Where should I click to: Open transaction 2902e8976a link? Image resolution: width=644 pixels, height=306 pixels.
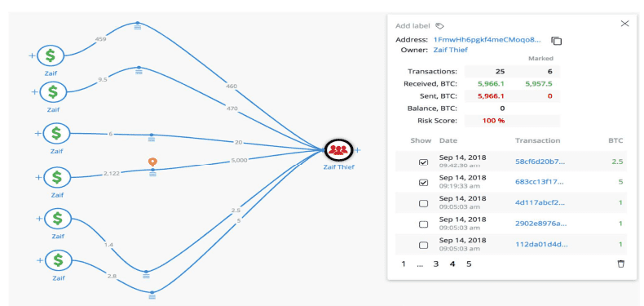coord(541,224)
